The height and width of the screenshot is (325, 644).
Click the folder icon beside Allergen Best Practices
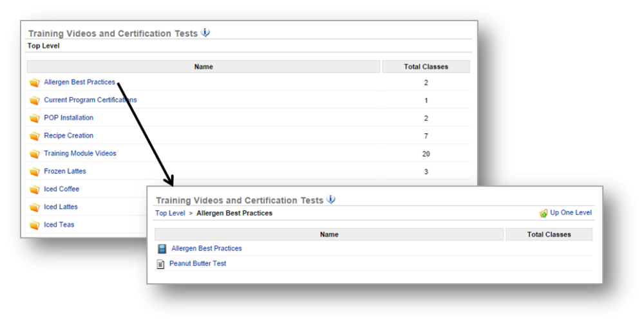coord(34,83)
